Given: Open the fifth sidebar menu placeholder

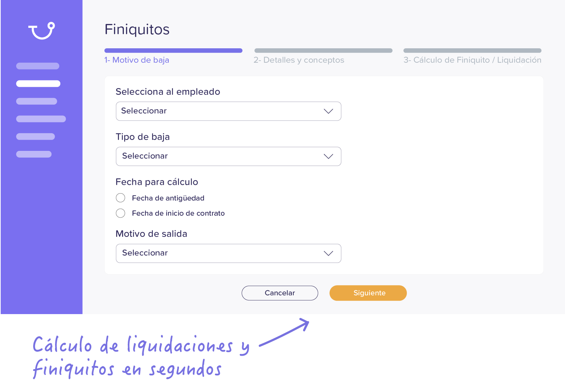Looking at the screenshot, I should (x=35, y=136).
